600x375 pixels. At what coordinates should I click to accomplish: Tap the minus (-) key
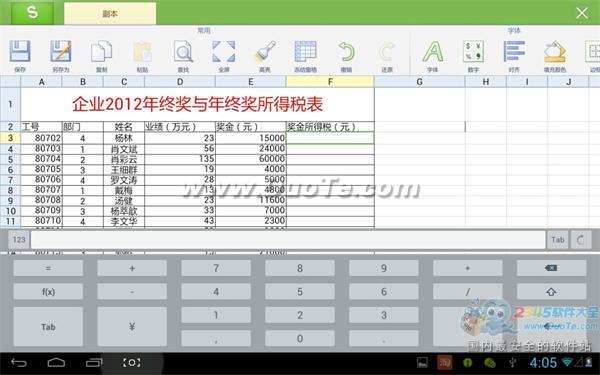132,292
